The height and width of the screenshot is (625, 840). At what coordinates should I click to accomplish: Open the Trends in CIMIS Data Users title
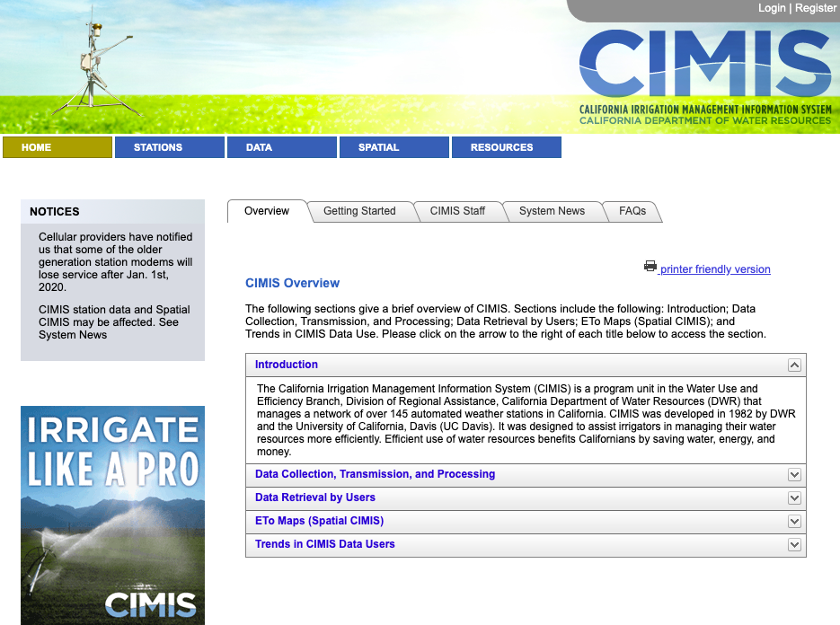tap(324, 544)
